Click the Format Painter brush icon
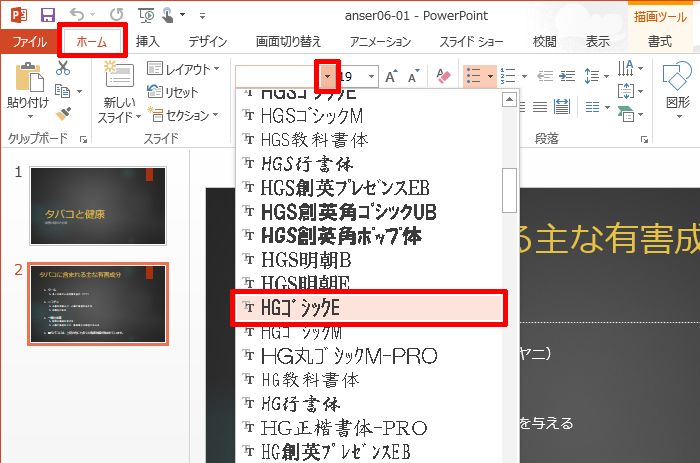The width and height of the screenshot is (700, 463). pyautogui.click(x=63, y=113)
